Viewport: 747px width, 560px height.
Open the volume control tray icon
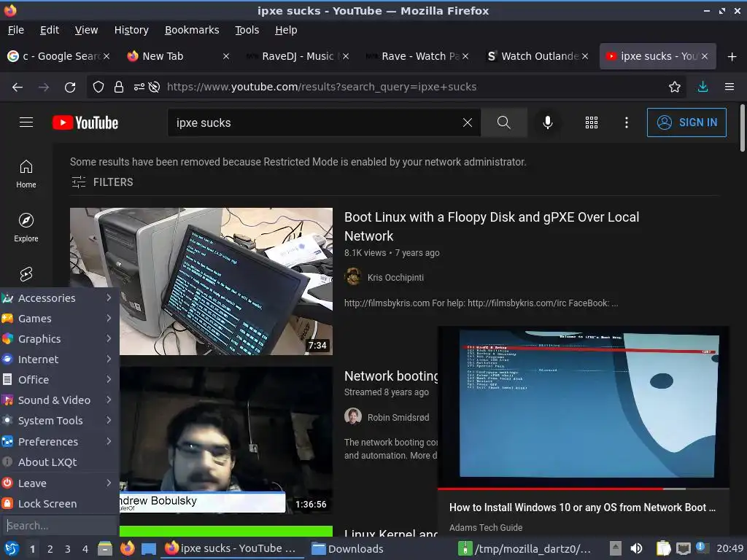coord(636,548)
